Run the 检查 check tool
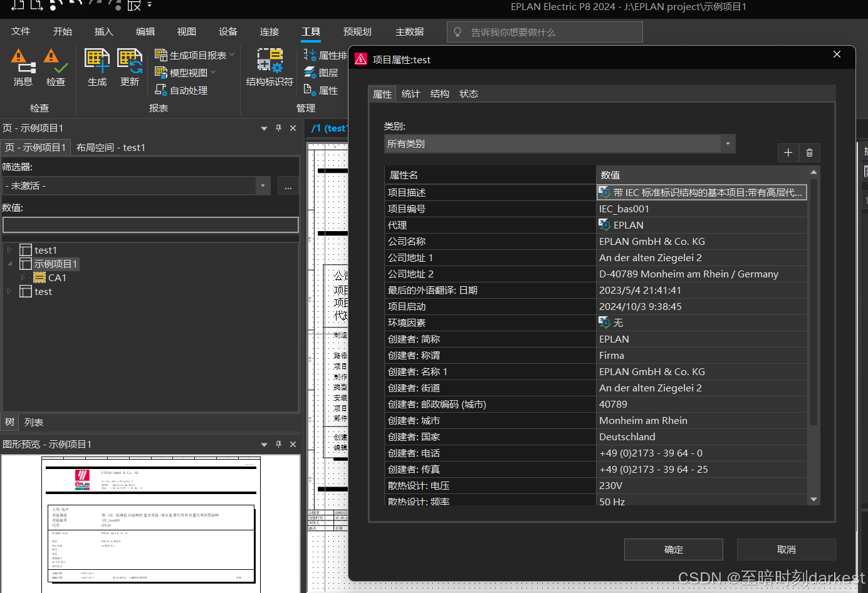Image resolution: width=868 pixels, height=593 pixels. (x=56, y=68)
